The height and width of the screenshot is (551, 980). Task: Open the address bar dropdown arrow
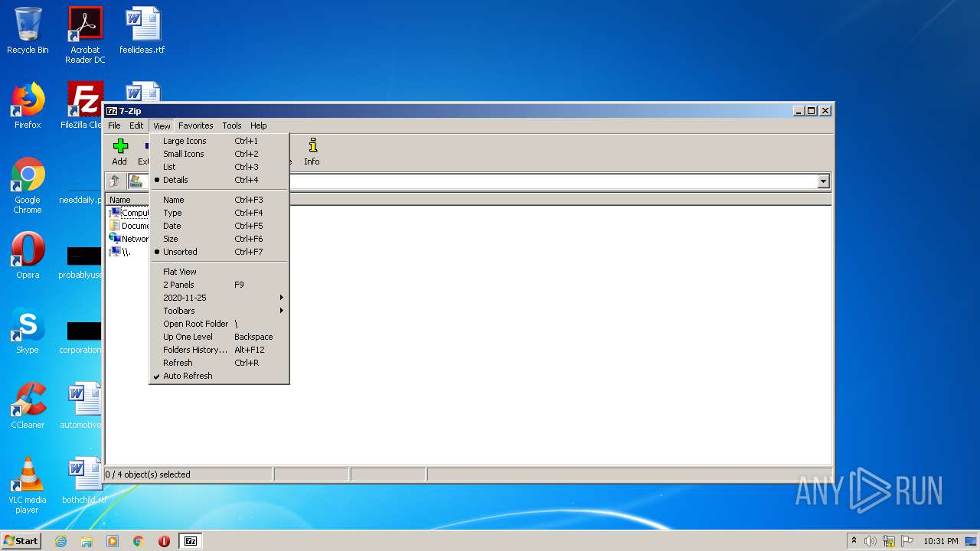tap(824, 181)
